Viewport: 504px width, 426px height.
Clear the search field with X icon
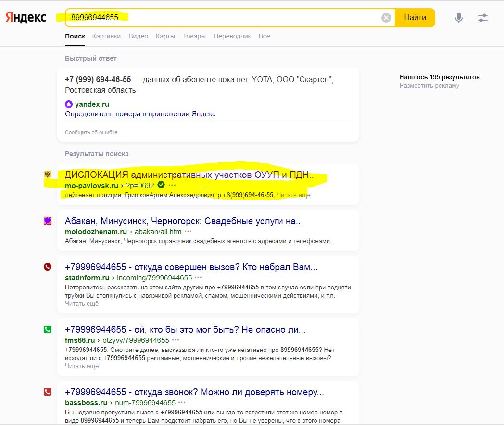[386, 18]
